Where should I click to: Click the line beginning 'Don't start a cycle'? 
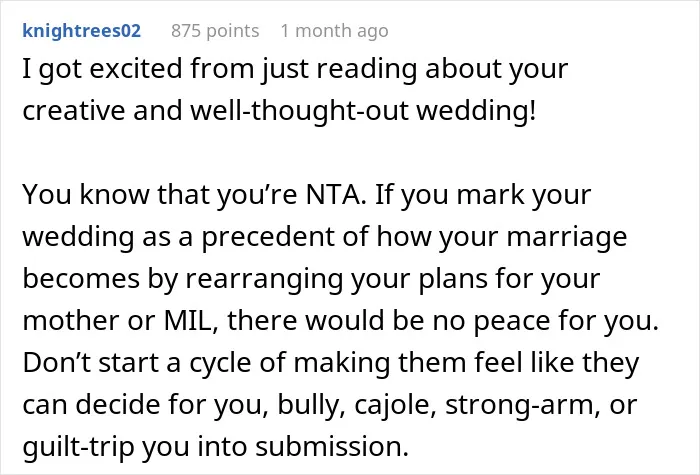coord(331,362)
